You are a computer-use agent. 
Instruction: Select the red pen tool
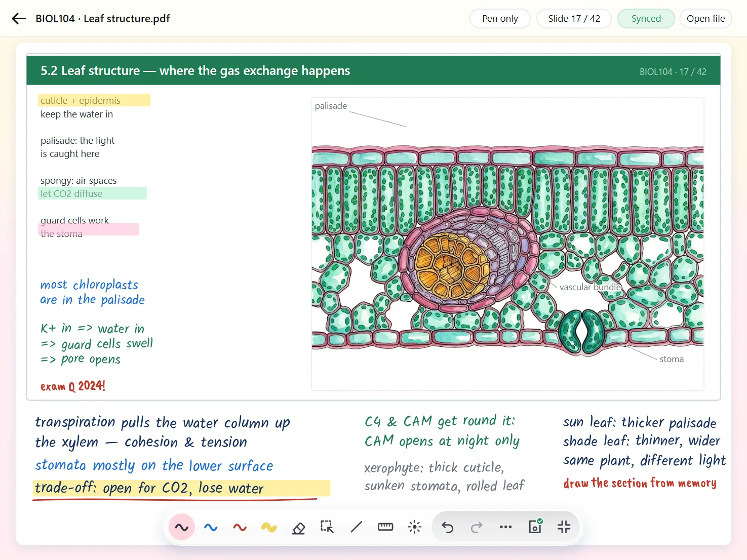click(x=240, y=527)
